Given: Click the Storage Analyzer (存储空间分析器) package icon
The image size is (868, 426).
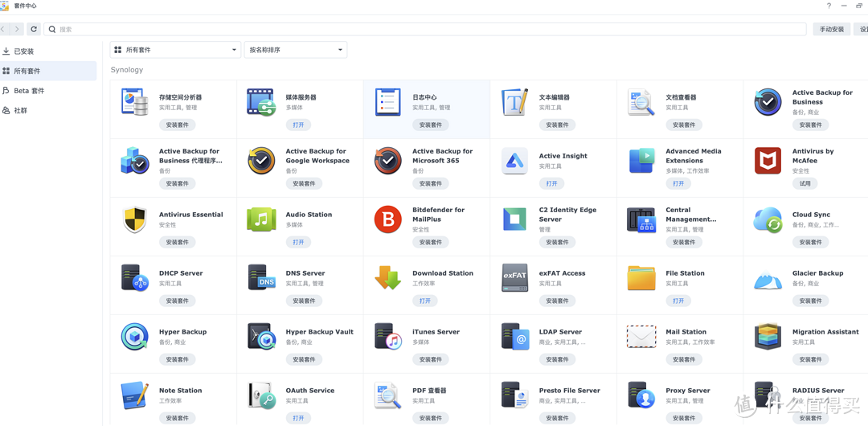Looking at the screenshot, I should click(x=134, y=102).
